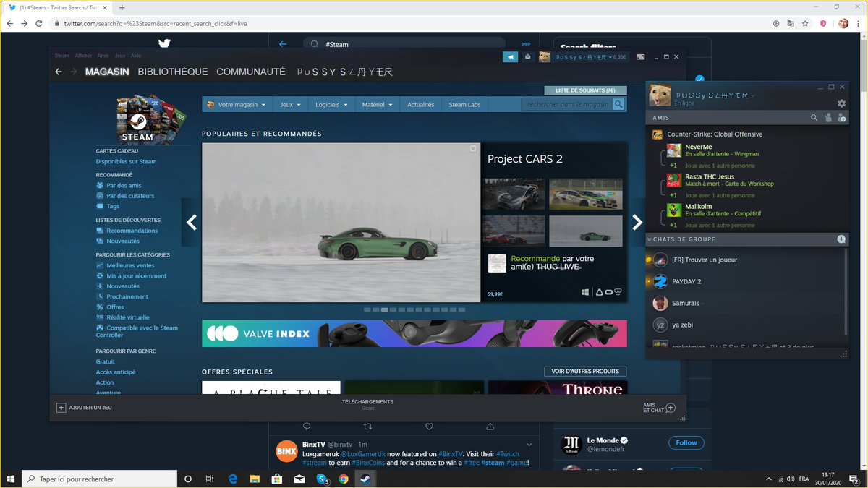Image resolution: width=868 pixels, height=488 pixels.
Task: Open the Steam menu in menu bar
Action: (x=62, y=56)
